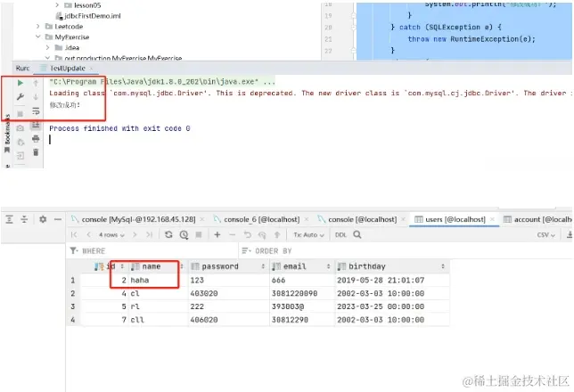Viewport: 574px width, 392px height.
Task: Select the 'cll' name cell
Action: tap(158, 320)
